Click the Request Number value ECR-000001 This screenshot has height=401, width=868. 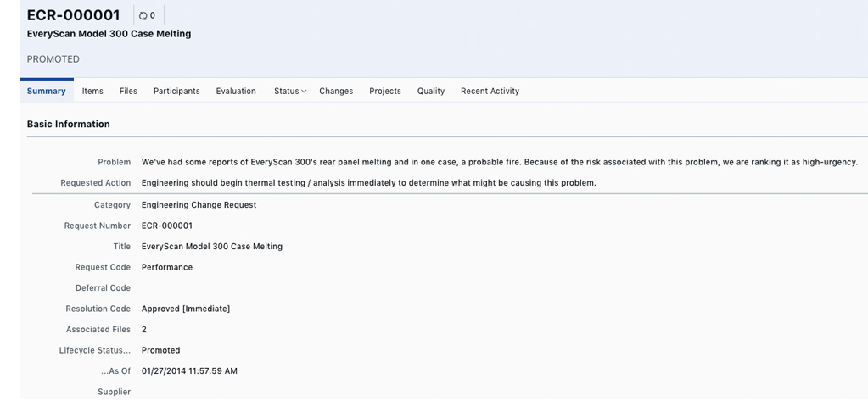pos(167,226)
